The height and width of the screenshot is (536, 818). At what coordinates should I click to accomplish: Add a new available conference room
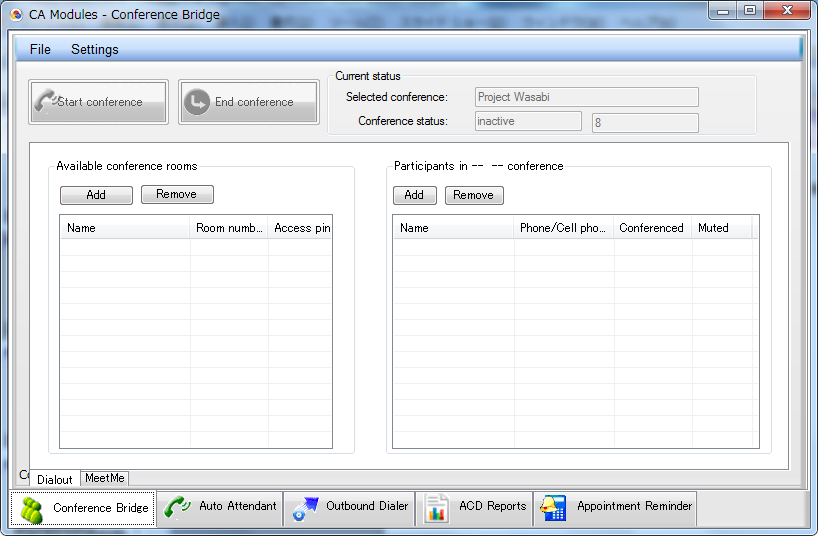coord(97,195)
